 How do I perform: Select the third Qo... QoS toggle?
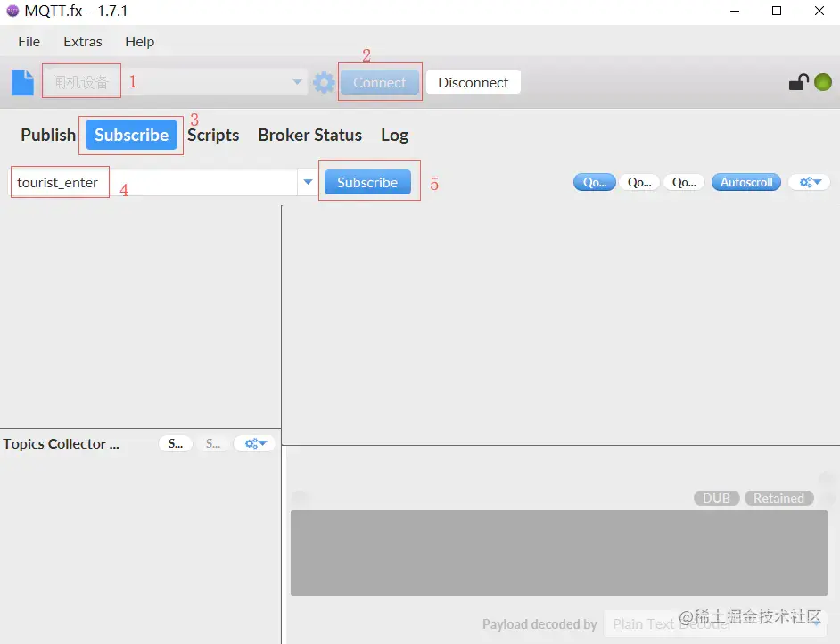[x=684, y=182]
